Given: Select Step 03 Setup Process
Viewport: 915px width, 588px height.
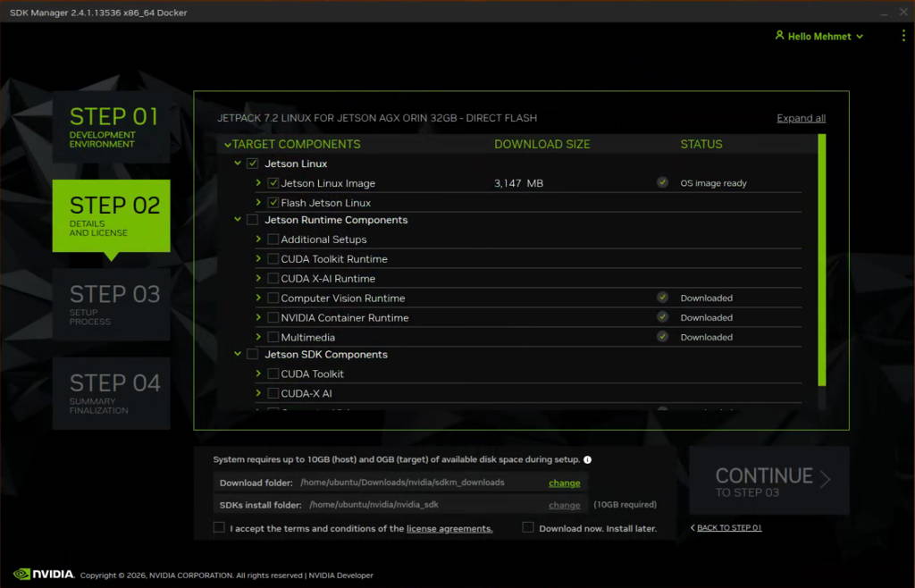Looking at the screenshot, I should click(x=112, y=305).
